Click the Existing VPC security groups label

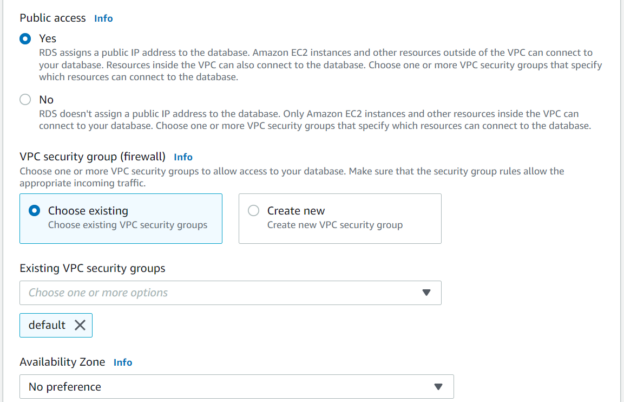tap(92, 268)
